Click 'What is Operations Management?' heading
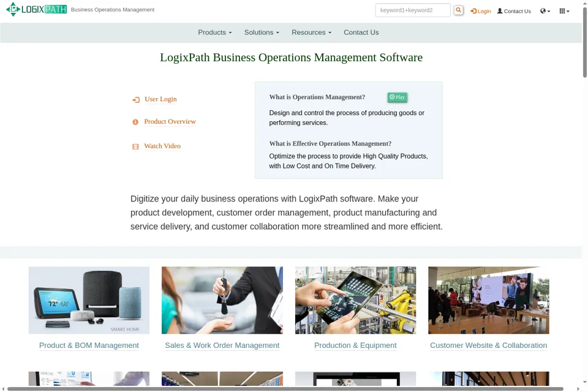This screenshot has height=392, width=588. tap(317, 97)
